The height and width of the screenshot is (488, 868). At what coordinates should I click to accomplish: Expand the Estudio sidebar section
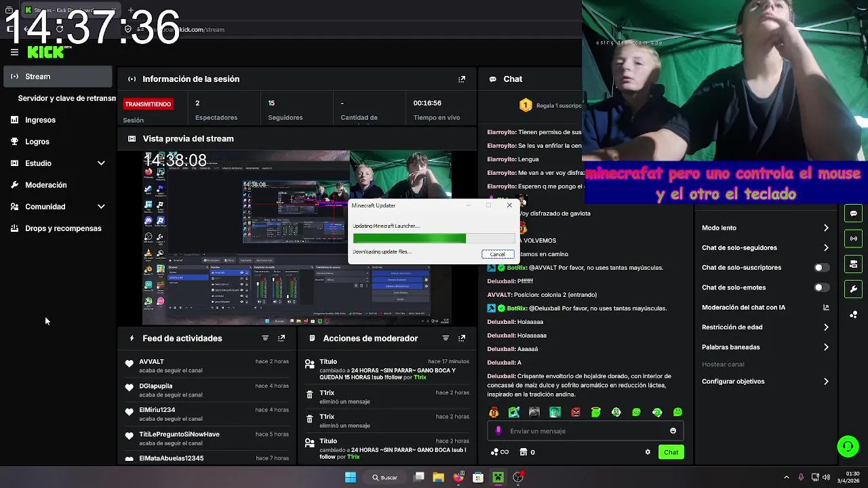tap(101, 163)
